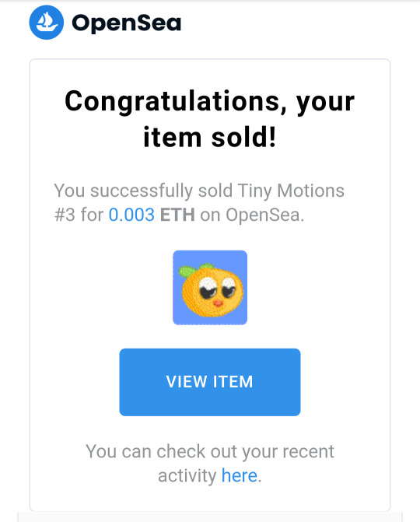Image resolution: width=420 pixels, height=522 pixels.
Task: Click the word 'activity' before here link
Action: coord(187,476)
